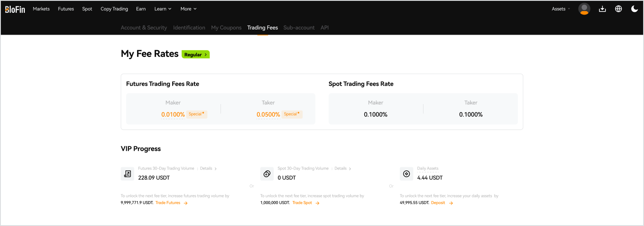
Task: Click the Daily Assets icon
Action: coord(406,174)
